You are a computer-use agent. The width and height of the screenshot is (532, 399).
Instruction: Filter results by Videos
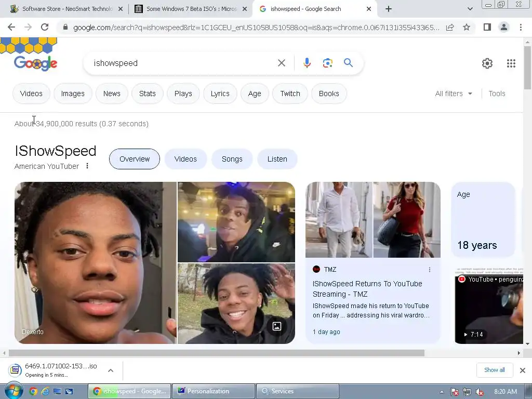[31, 94]
